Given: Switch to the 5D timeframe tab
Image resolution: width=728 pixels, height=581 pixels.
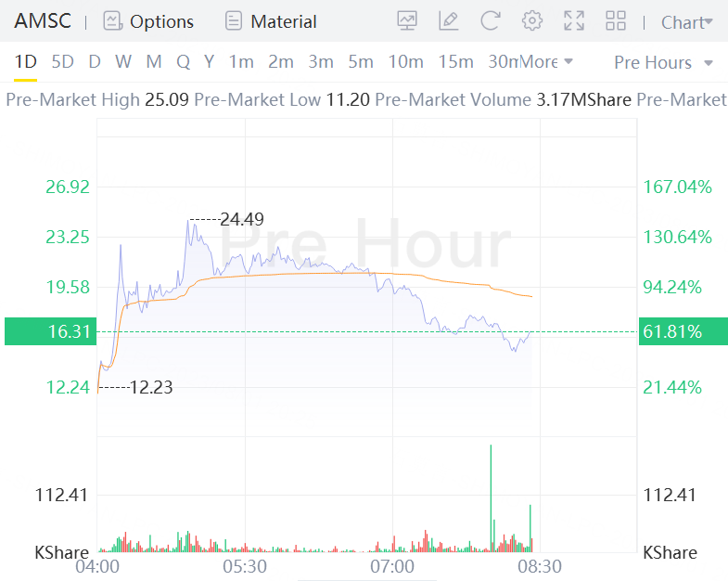Looking at the screenshot, I should click(x=62, y=61).
